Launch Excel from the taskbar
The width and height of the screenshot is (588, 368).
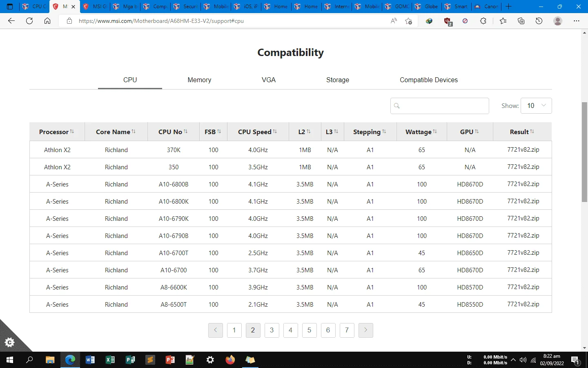tap(110, 360)
